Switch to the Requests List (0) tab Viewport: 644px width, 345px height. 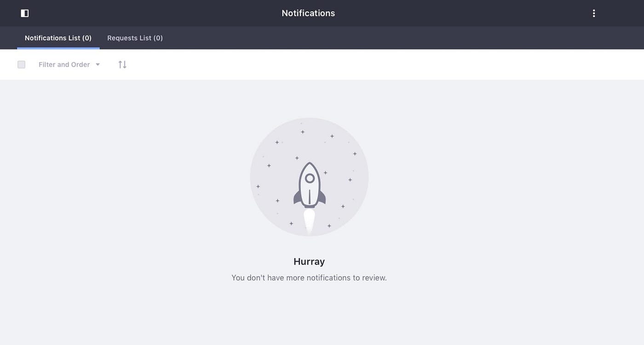[x=135, y=38]
